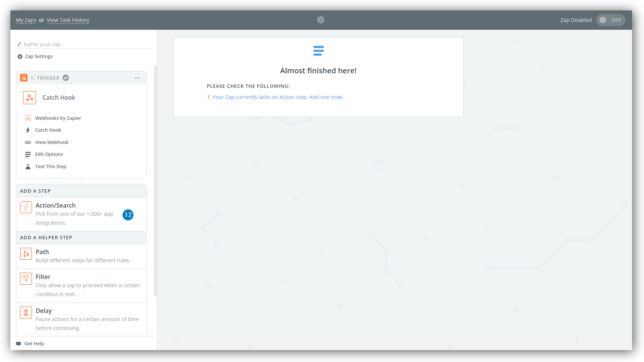Click the Action/Search lightning icon

[26, 207]
